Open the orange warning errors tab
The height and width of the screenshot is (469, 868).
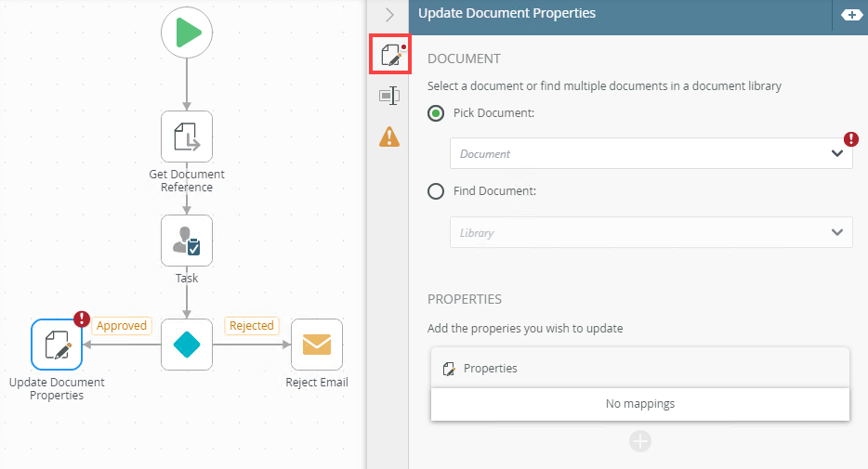(x=390, y=137)
